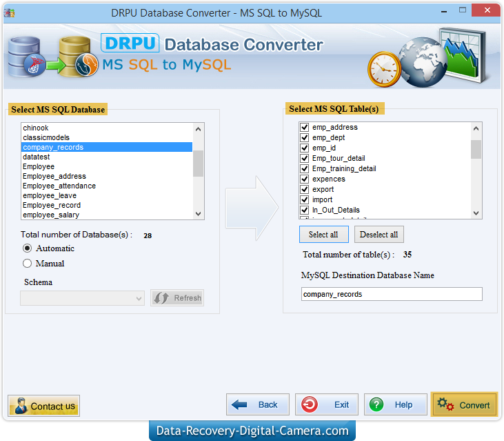The height and width of the screenshot is (441, 504).
Task: Click the Back button
Action: click(x=258, y=404)
